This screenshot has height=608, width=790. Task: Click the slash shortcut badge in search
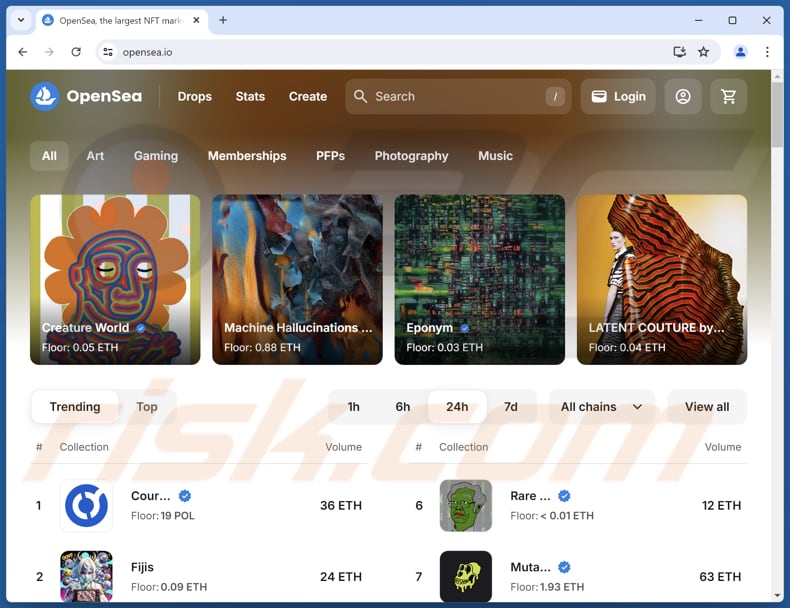[x=555, y=96]
